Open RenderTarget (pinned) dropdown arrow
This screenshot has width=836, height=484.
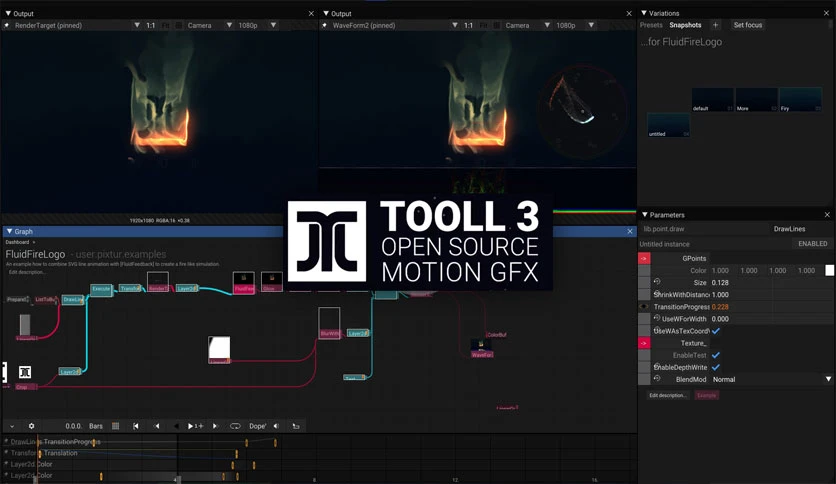pyautogui.click(x=137, y=25)
